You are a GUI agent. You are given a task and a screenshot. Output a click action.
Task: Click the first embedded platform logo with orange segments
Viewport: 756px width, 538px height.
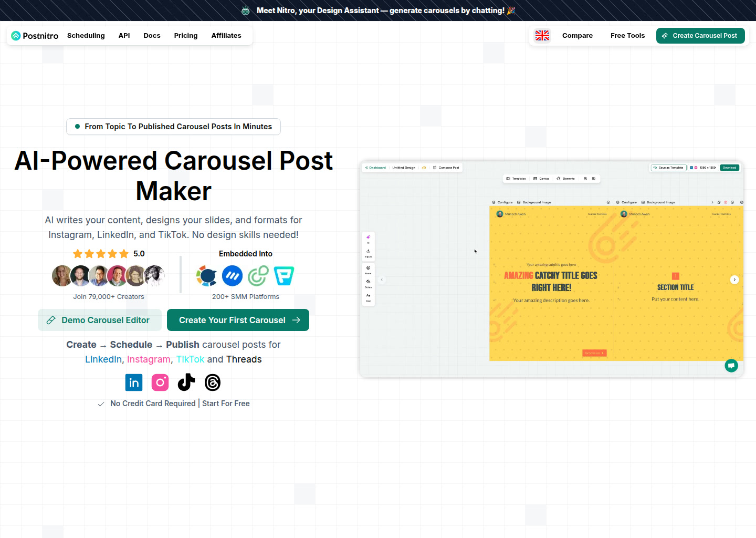pos(206,276)
